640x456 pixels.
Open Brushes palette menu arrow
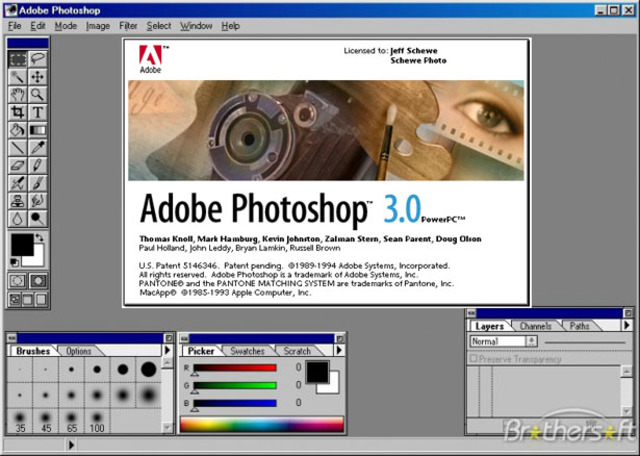click(167, 350)
